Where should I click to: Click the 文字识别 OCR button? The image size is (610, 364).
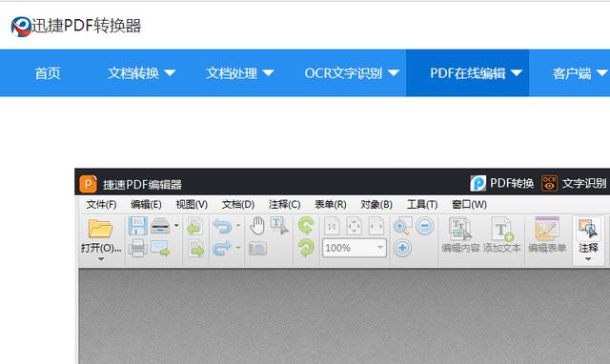[574, 183]
